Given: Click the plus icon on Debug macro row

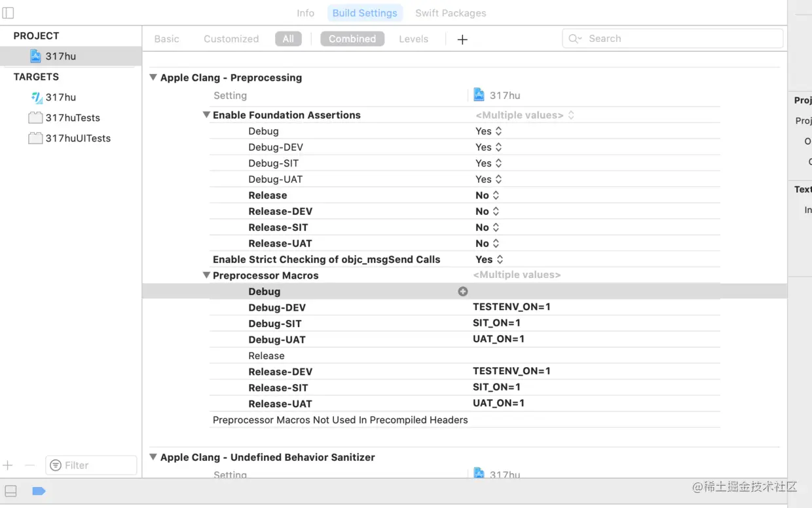Looking at the screenshot, I should (x=463, y=291).
